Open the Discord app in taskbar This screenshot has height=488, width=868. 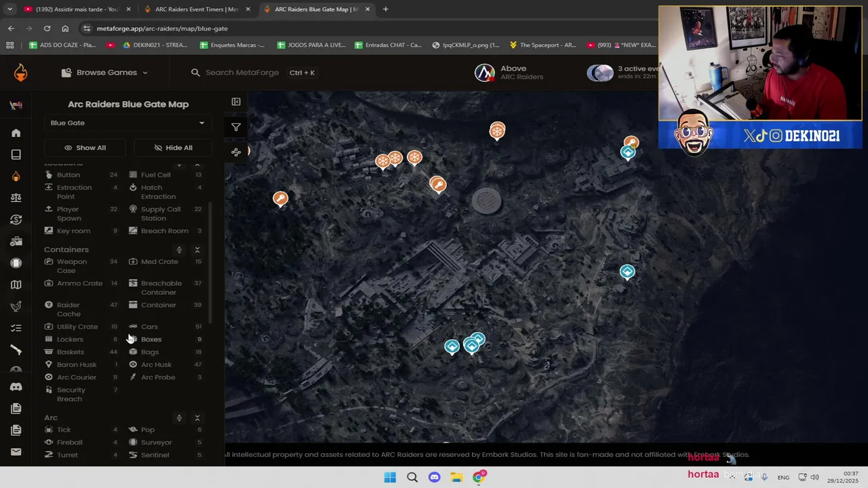(434, 477)
